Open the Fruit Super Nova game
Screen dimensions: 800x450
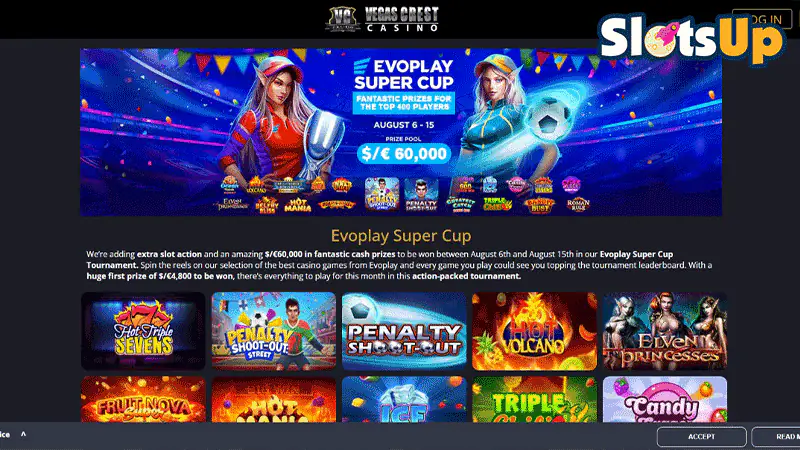point(143,399)
